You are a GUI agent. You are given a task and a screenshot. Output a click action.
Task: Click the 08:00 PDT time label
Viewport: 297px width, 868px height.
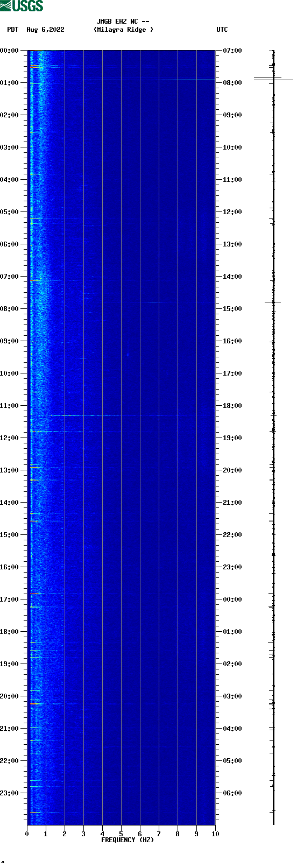coord(10,309)
